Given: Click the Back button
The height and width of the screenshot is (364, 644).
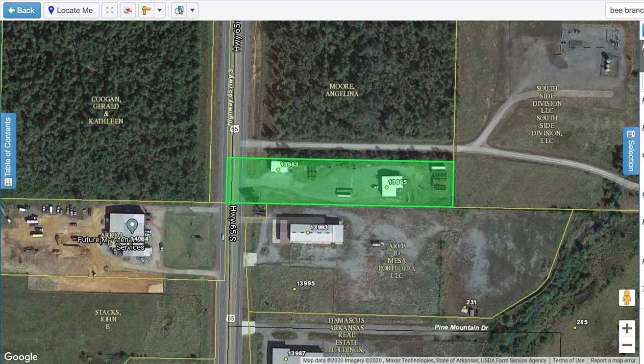Looking at the screenshot, I should coord(22,10).
